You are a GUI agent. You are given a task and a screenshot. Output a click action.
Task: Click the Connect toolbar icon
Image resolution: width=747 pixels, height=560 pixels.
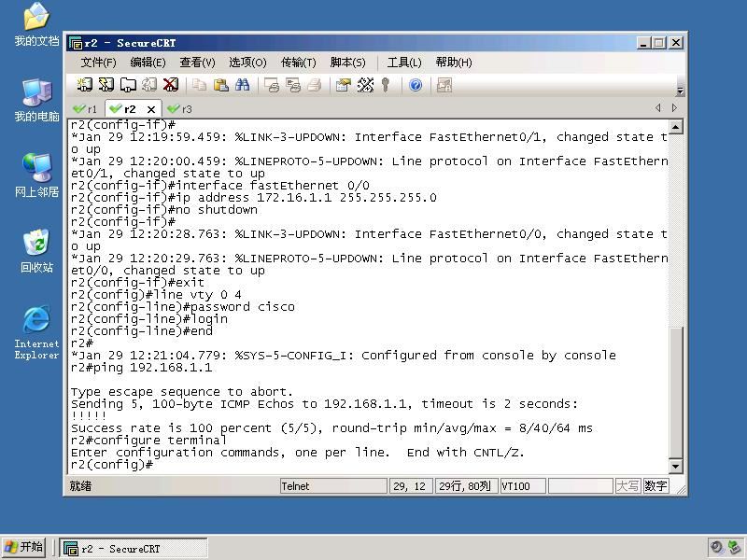[x=85, y=85]
